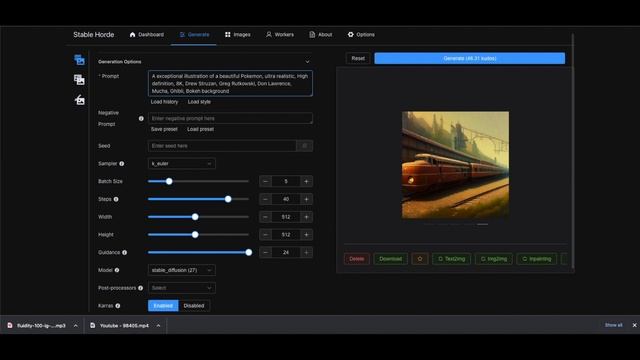The image size is (640, 360).
Task: Open the Workers tab
Action: pos(280,35)
